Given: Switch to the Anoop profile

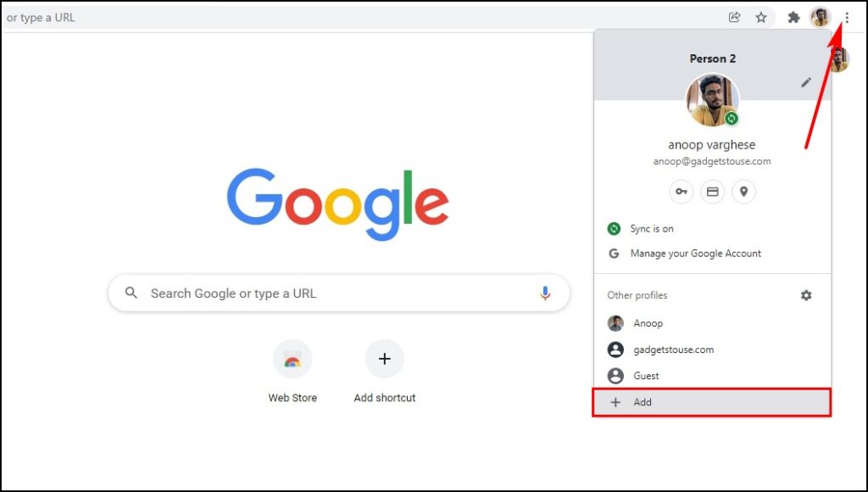Looking at the screenshot, I should [x=712, y=323].
